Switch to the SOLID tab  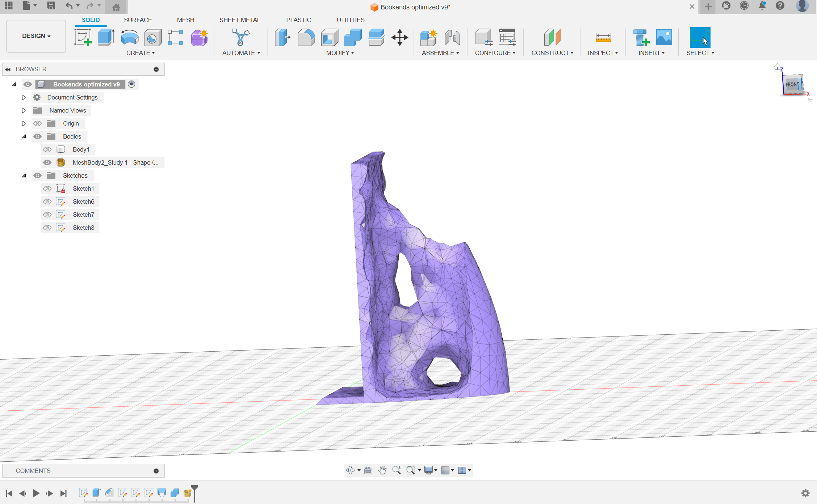click(91, 20)
